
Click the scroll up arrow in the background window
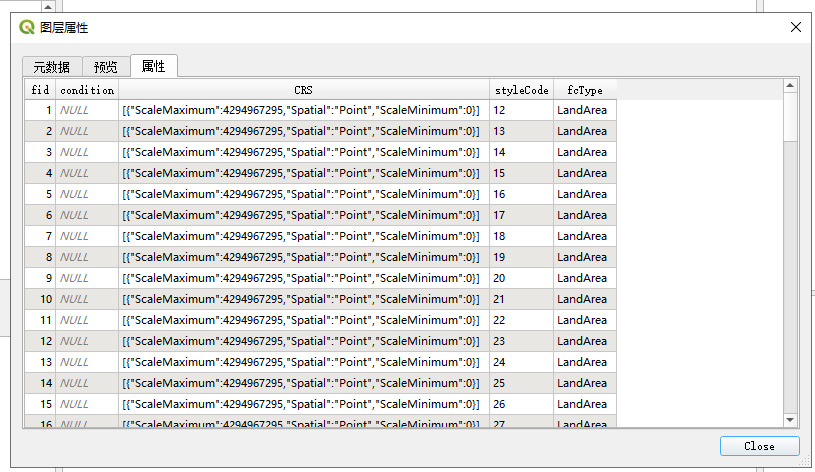[48, 6]
